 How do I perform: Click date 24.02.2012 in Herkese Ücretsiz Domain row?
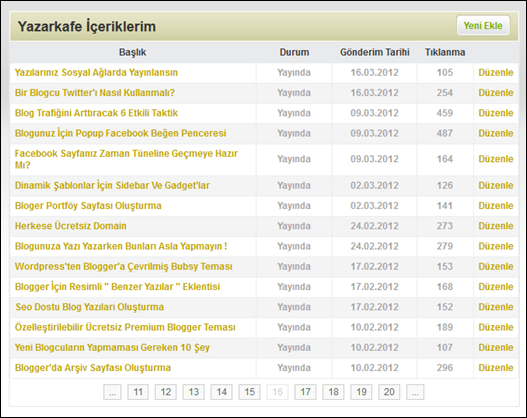click(x=374, y=226)
